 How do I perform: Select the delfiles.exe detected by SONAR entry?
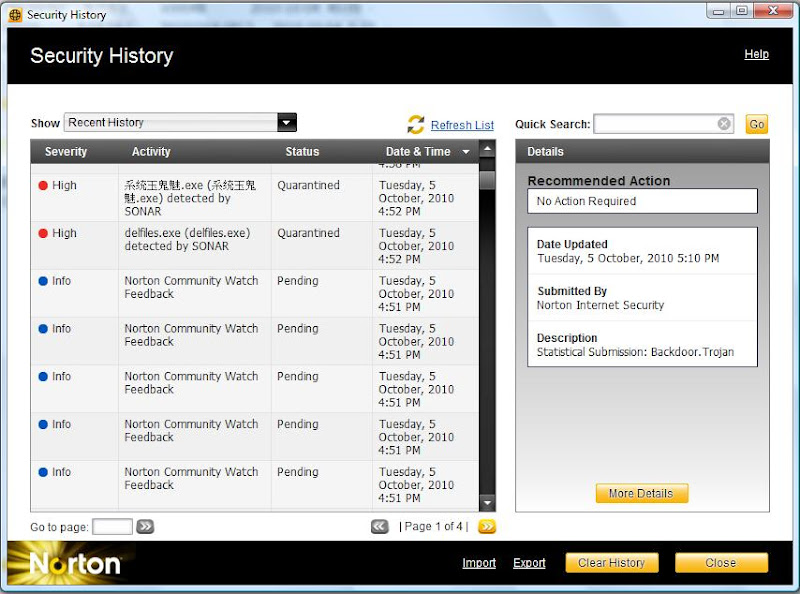[x=255, y=246]
